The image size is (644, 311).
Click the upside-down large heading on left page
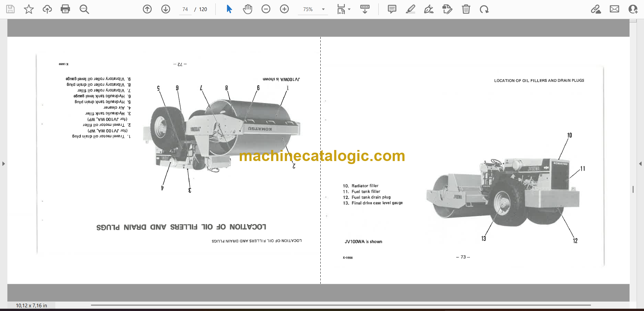click(x=181, y=227)
